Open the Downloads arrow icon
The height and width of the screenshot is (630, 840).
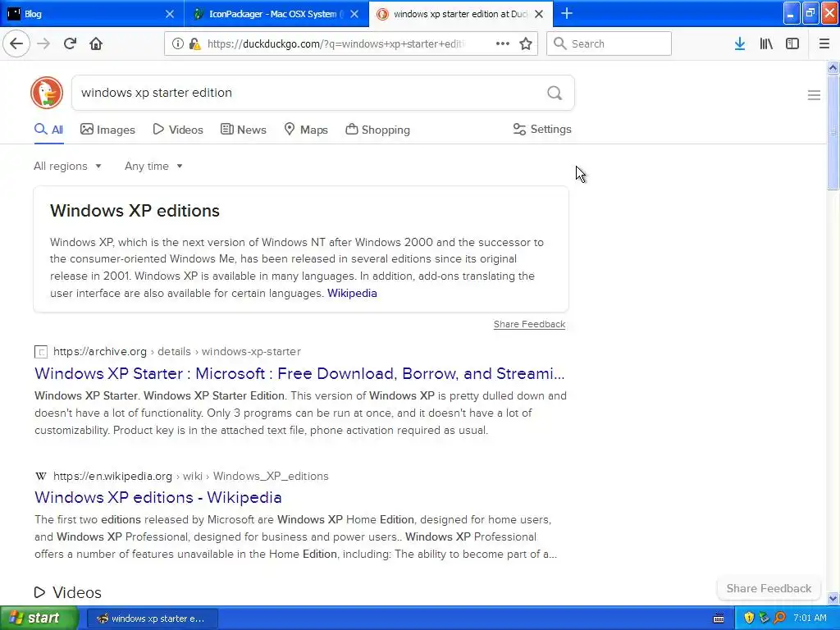coord(740,44)
